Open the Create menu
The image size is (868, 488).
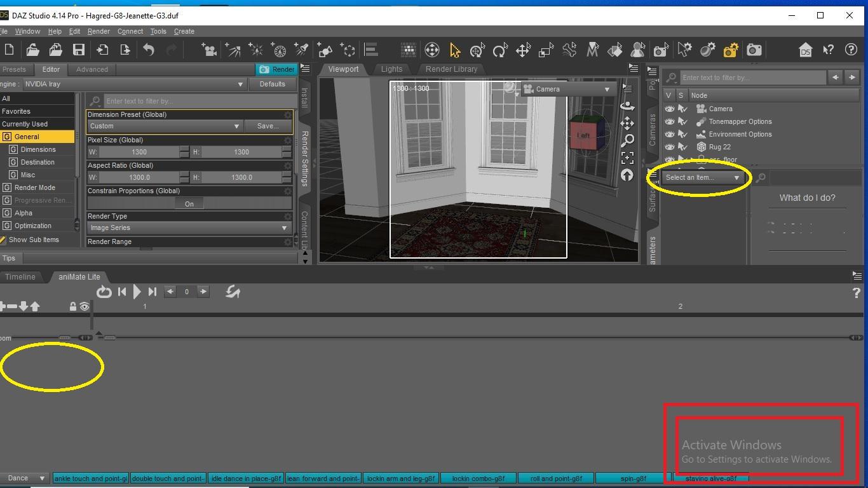184,31
